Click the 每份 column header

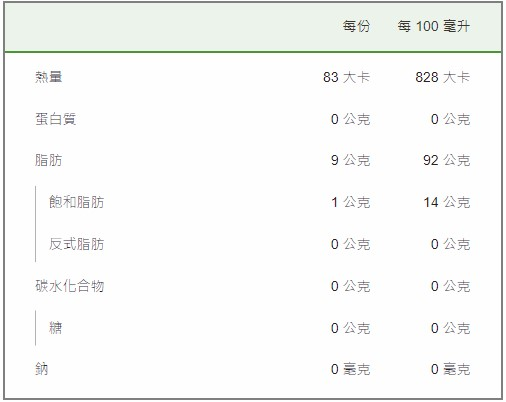[x=356, y=26]
